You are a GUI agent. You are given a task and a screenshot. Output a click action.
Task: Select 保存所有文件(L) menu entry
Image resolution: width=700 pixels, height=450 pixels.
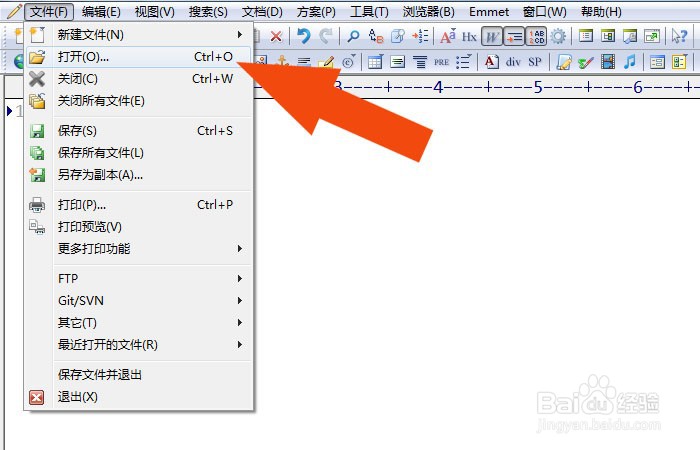138,153
